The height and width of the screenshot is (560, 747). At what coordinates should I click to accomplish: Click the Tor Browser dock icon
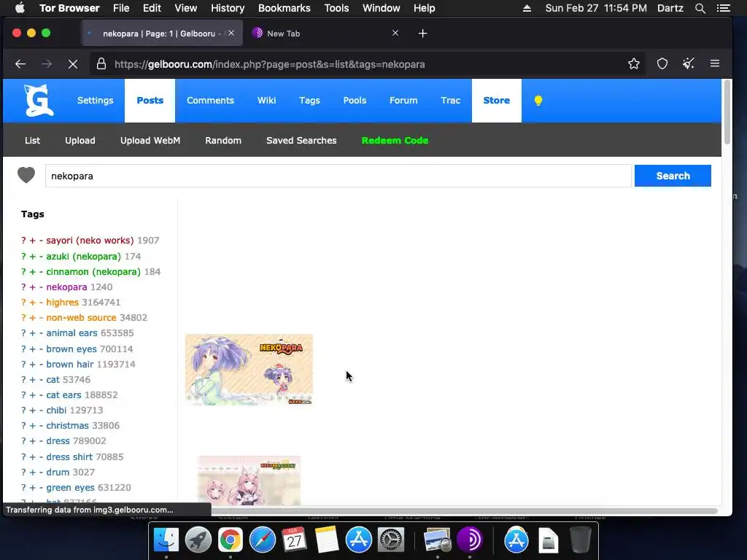pyautogui.click(x=470, y=540)
